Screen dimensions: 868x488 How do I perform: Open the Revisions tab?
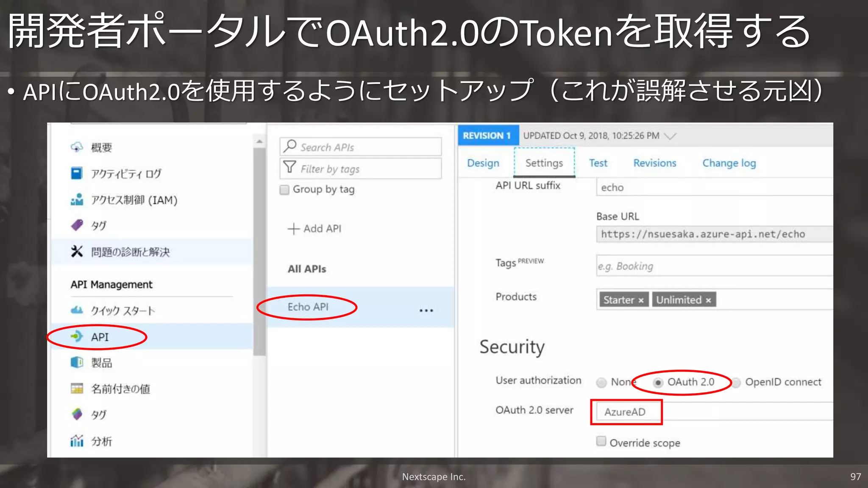655,163
